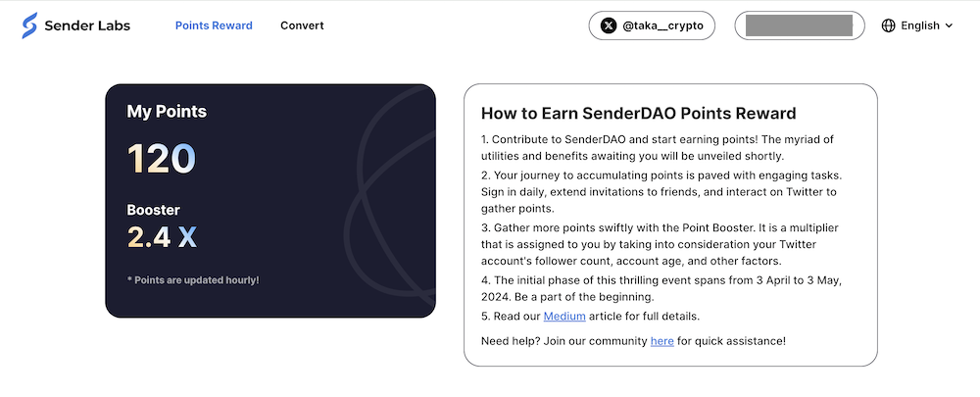Screen dimensions: 980x397
Task: Switch to the Points Reward tab
Action: tap(214, 25)
